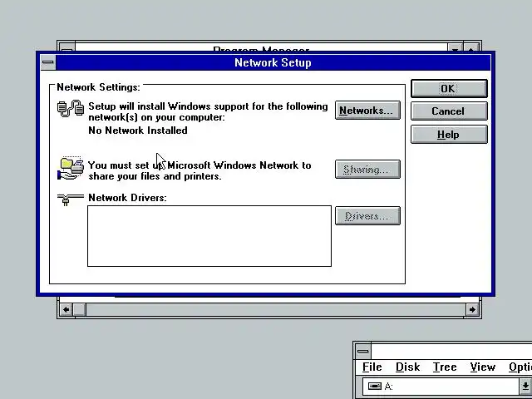Select the 'No Network Installed' text
The width and height of the screenshot is (532, 399).
pos(138,131)
